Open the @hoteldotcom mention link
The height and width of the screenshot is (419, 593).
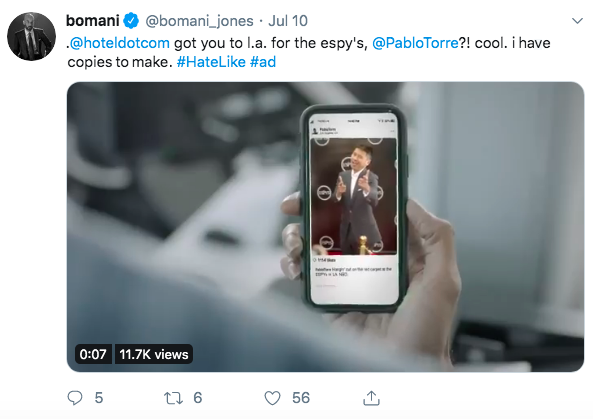[x=120, y=43]
